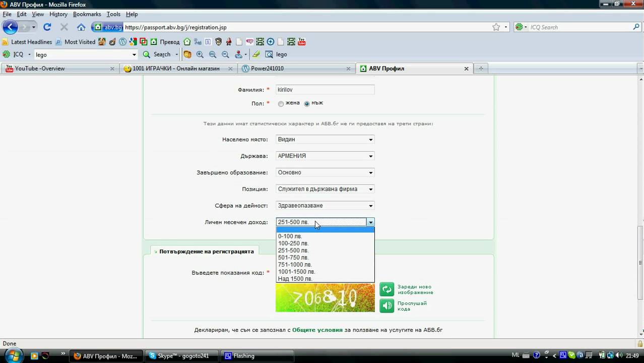The height and width of the screenshot is (363, 644).
Task: Click the volume speaker icon in system tray
Action: [x=620, y=355]
